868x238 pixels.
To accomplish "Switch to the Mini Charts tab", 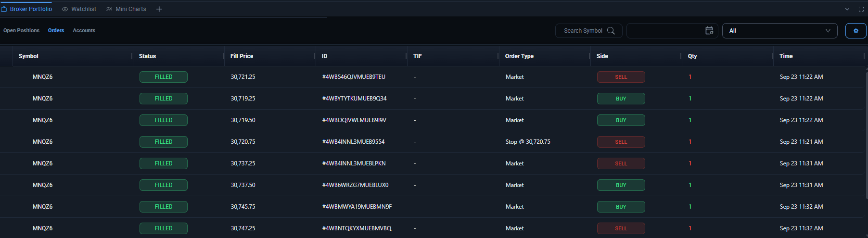I will [126, 9].
